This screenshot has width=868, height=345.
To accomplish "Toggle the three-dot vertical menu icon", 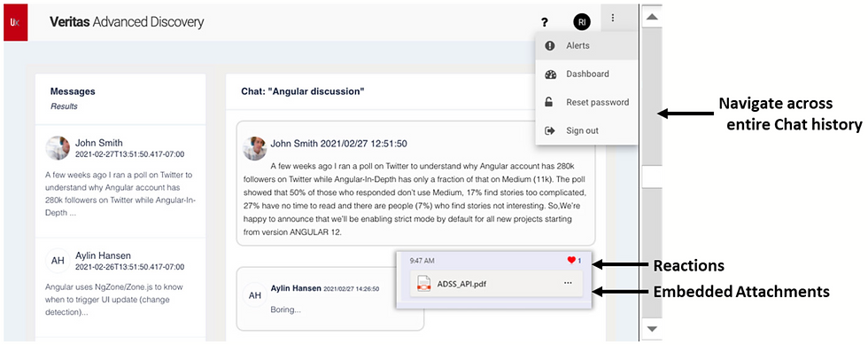I will 613,18.
